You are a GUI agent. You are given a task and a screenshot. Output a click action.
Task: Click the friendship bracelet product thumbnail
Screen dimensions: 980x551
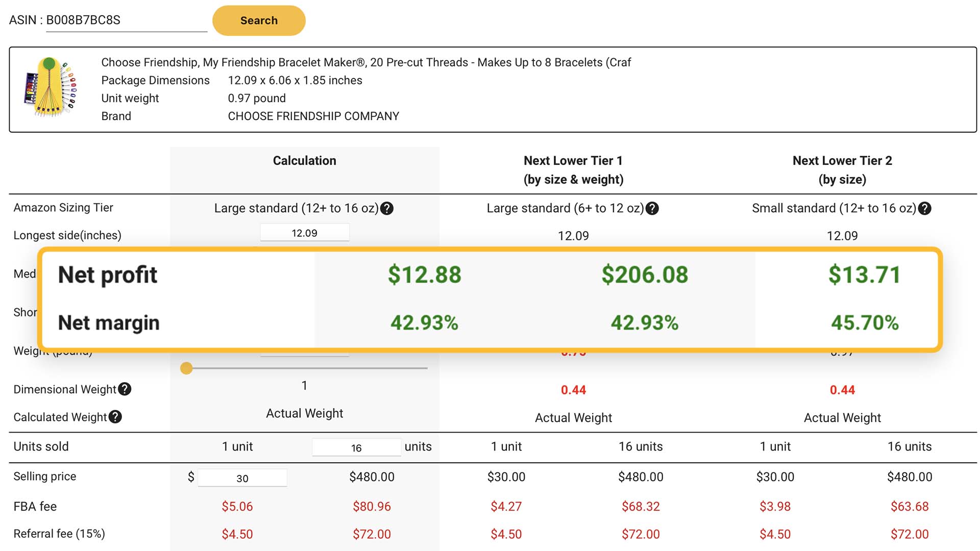[x=51, y=87]
